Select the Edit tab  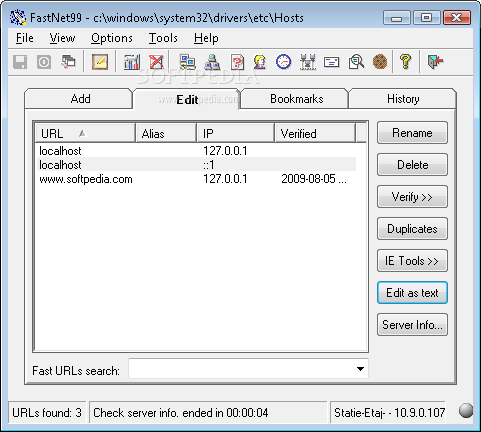[x=187, y=99]
